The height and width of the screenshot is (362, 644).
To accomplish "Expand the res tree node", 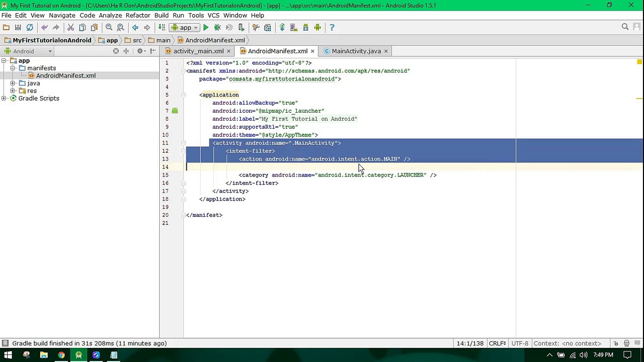I will pyautogui.click(x=13, y=90).
